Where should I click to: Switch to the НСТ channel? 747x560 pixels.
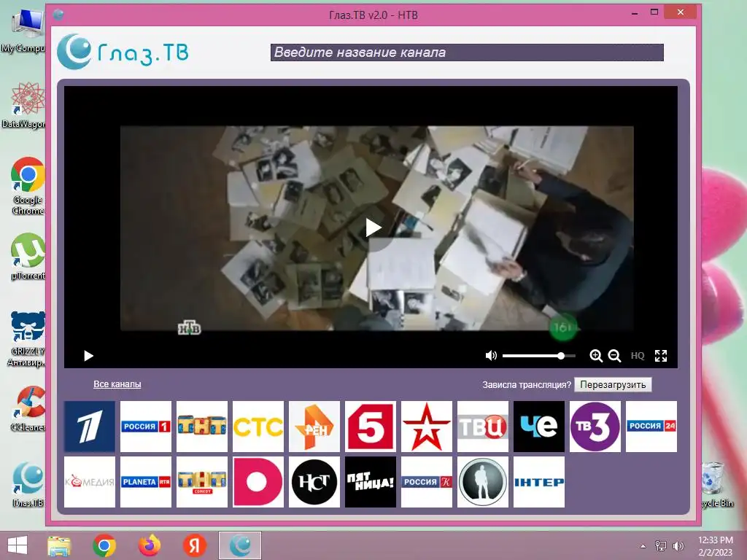314,482
